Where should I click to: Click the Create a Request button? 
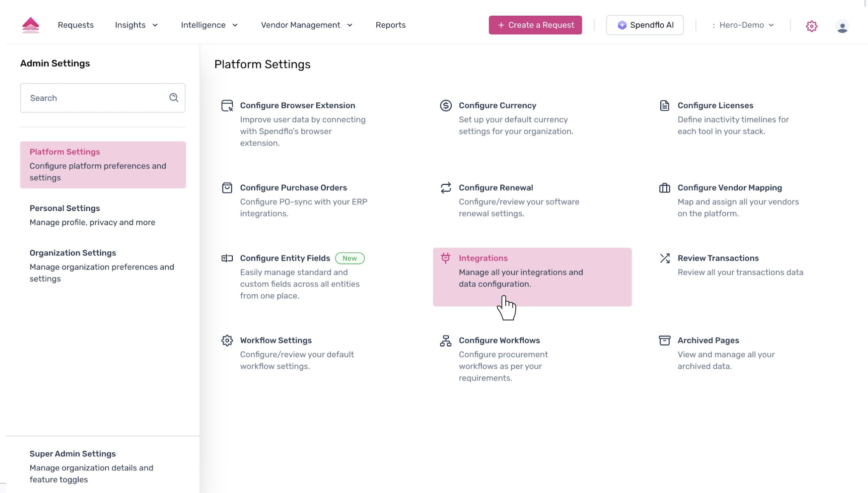pyautogui.click(x=535, y=25)
